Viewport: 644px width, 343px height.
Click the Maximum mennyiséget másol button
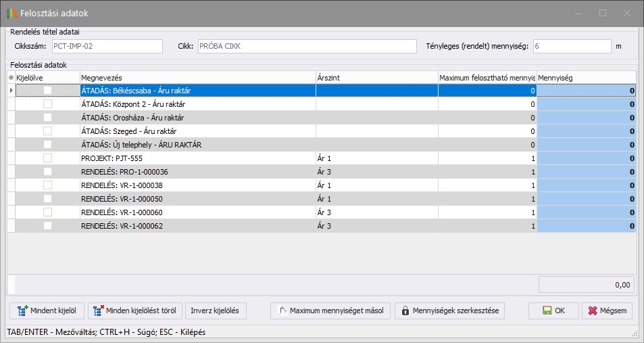click(330, 311)
